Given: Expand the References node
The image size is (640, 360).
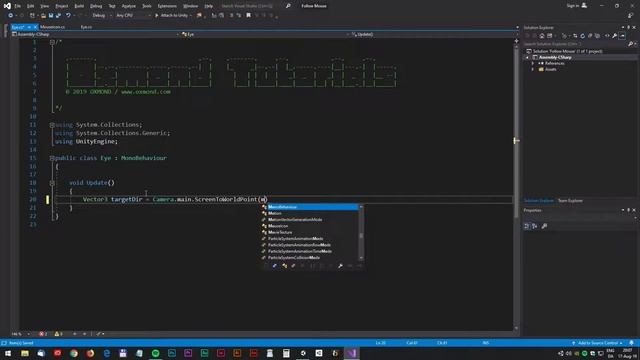Looking at the screenshot, I should pos(533,63).
